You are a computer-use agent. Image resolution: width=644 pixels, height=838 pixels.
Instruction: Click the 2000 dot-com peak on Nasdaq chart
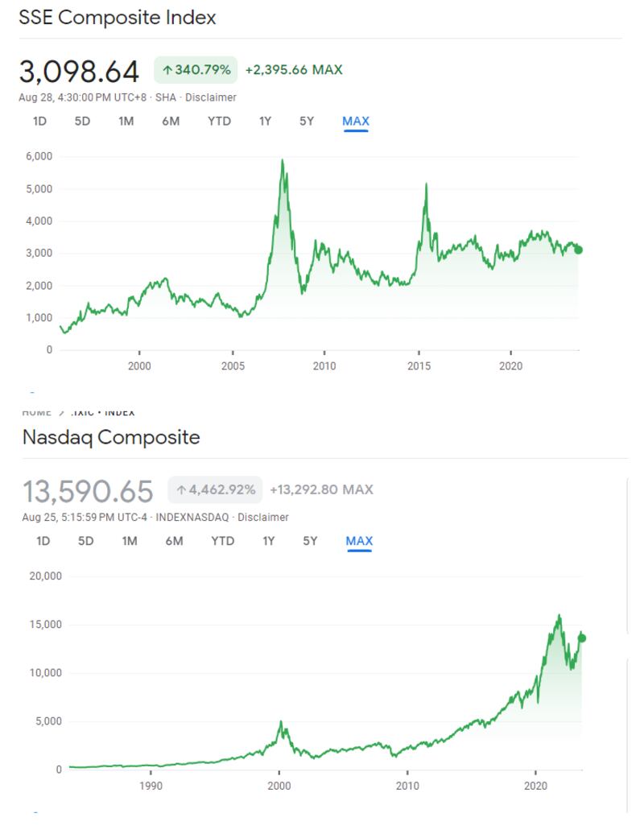coord(280,722)
